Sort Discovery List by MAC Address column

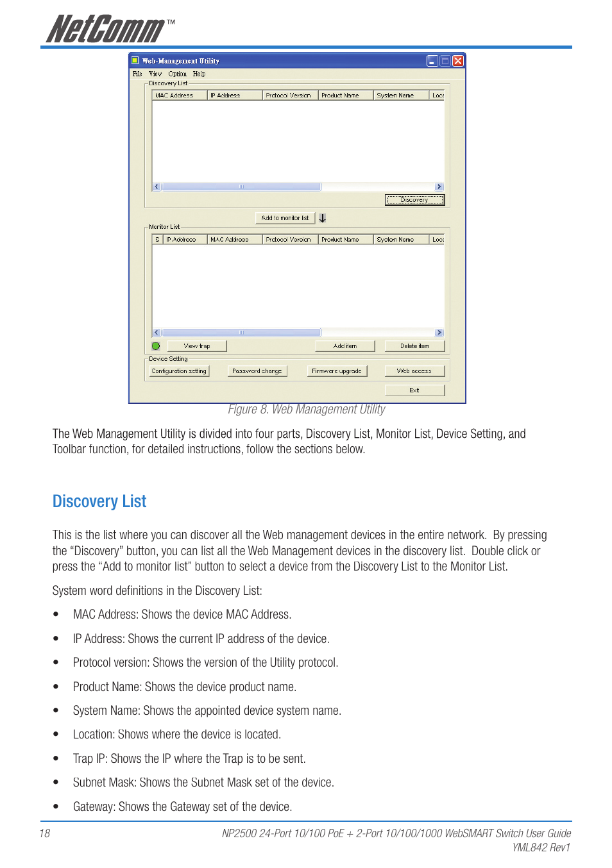[180, 96]
